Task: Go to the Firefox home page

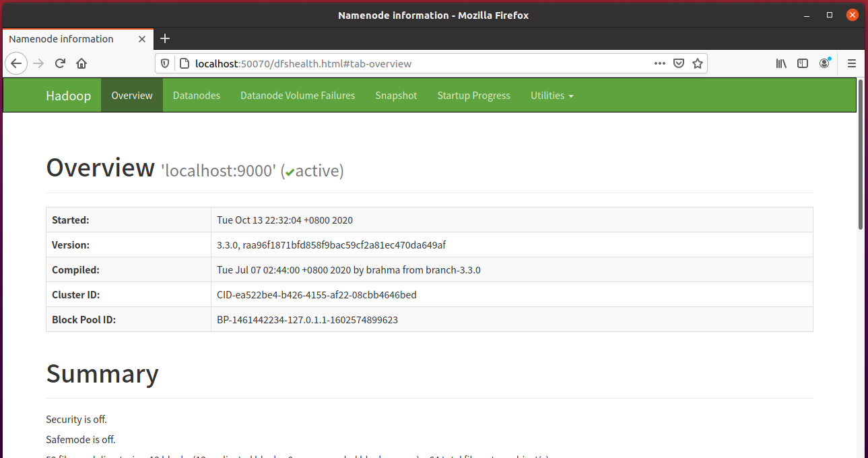Action: tap(81, 63)
